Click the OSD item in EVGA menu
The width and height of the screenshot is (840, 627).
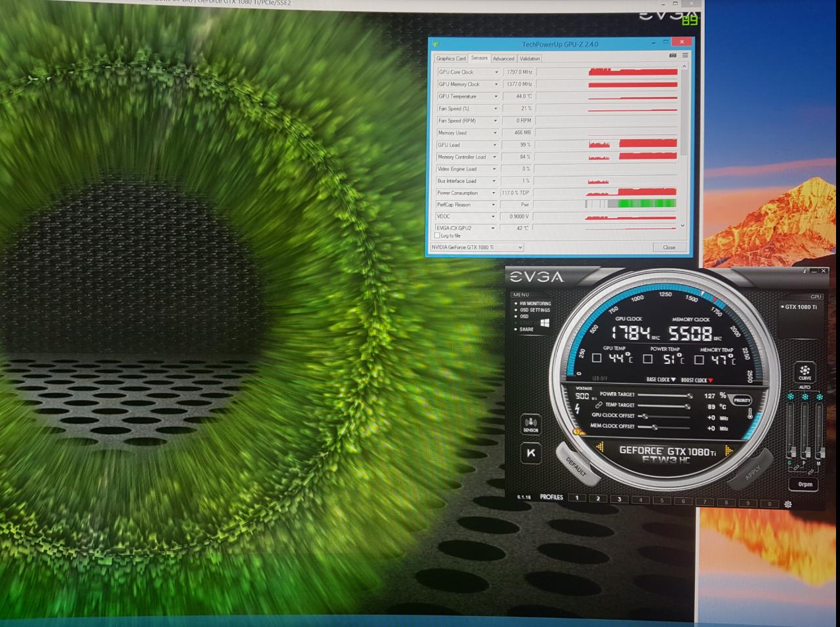coord(524,316)
